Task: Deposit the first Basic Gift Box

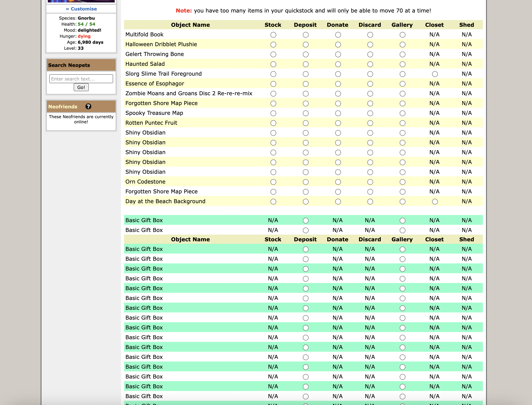Action: pos(305,221)
